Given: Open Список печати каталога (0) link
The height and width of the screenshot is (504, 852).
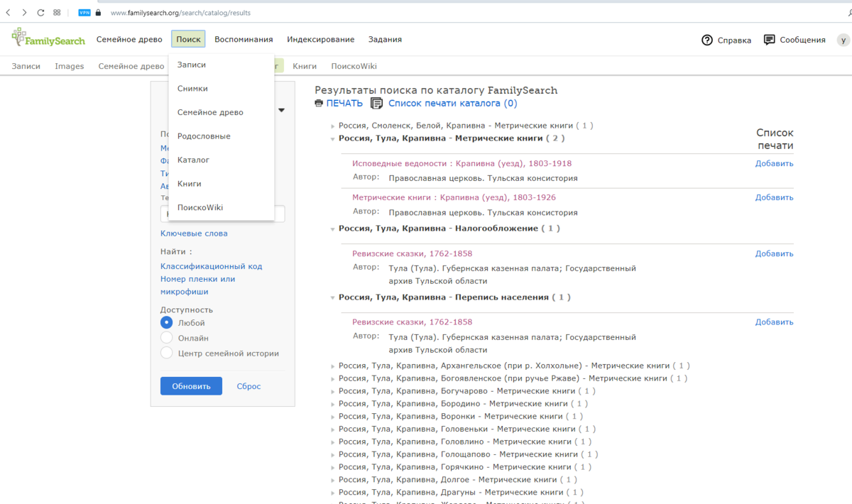Looking at the screenshot, I should click(x=453, y=104).
